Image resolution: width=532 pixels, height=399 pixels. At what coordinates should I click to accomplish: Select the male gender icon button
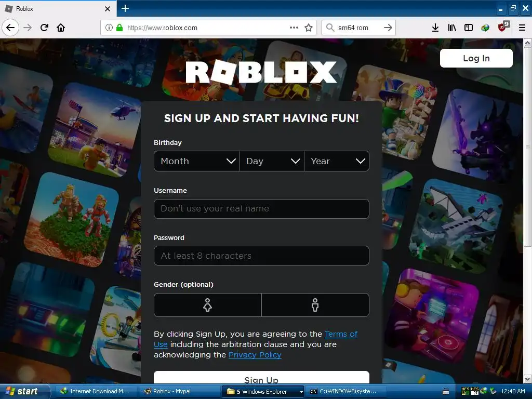point(315,305)
